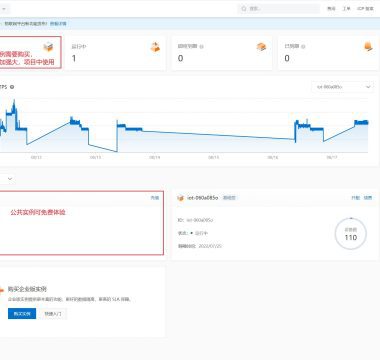
Task: Click the info icon beside expiring-soon label
Action: point(202,47)
